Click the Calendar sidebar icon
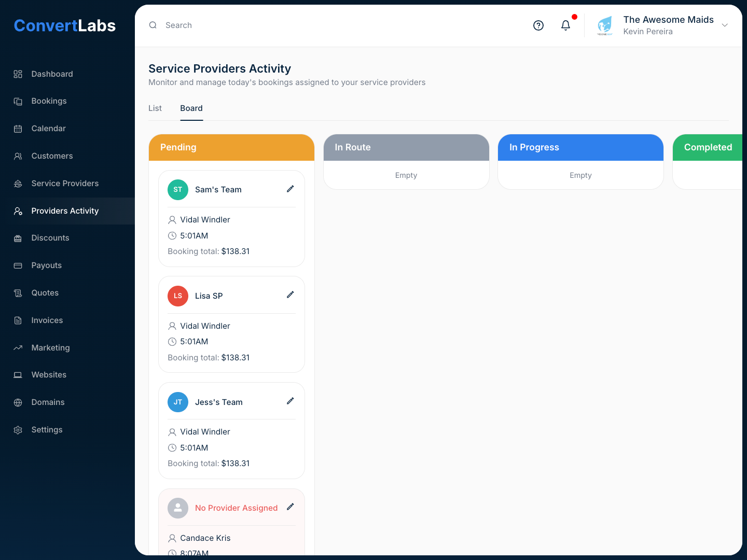Screen dimensions: 747x560 pyautogui.click(x=18, y=129)
